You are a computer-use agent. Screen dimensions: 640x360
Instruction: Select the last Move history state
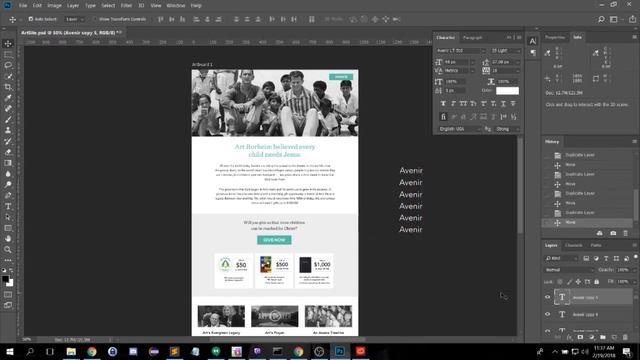point(588,222)
